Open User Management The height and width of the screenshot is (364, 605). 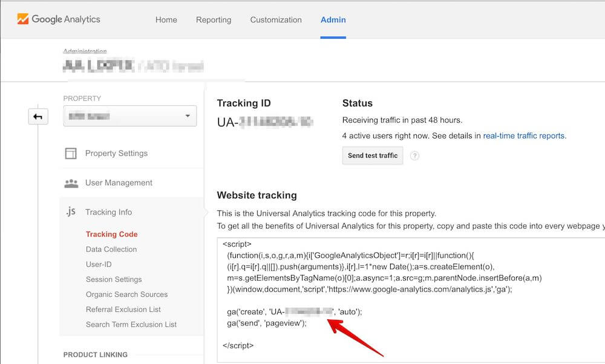click(119, 183)
